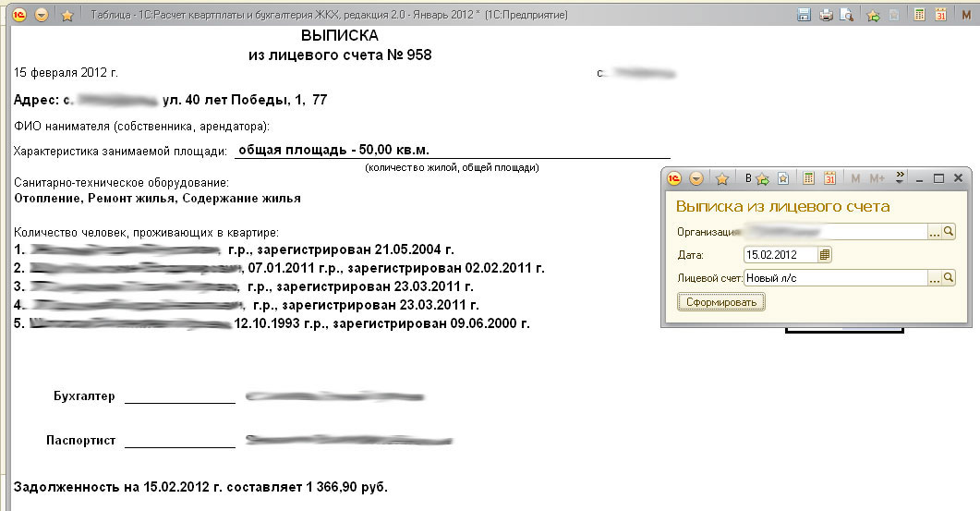Click M button in Выписка dialog toolbar
The width and height of the screenshot is (980, 511).
[x=855, y=179]
